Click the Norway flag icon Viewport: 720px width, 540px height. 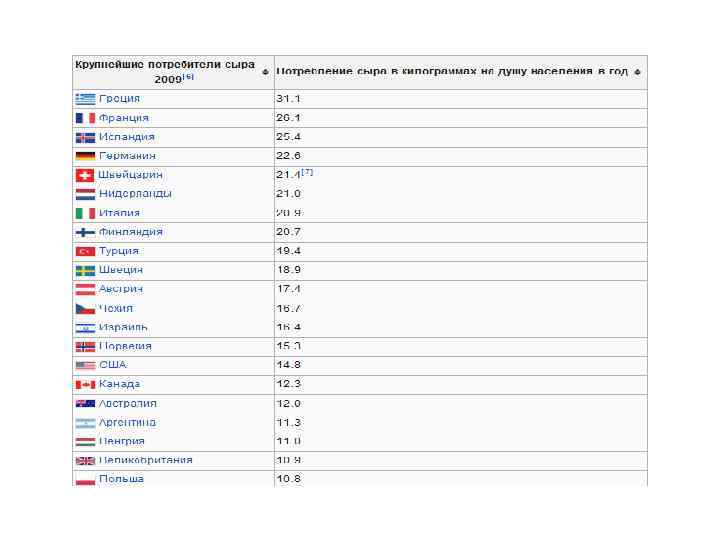(85, 347)
